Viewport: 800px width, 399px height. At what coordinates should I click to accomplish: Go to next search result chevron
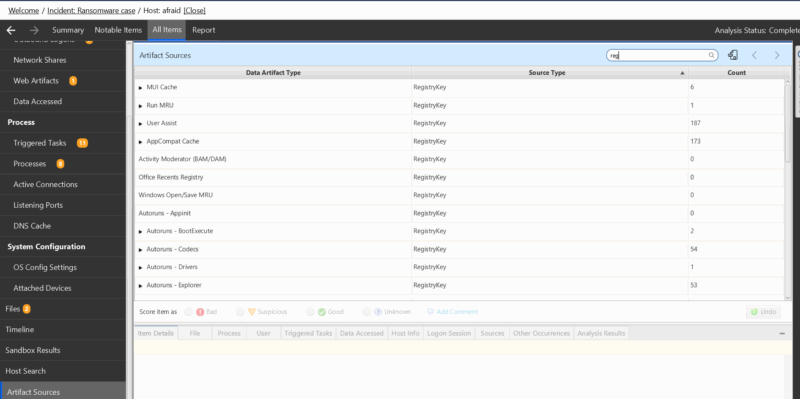coord(777,55)
